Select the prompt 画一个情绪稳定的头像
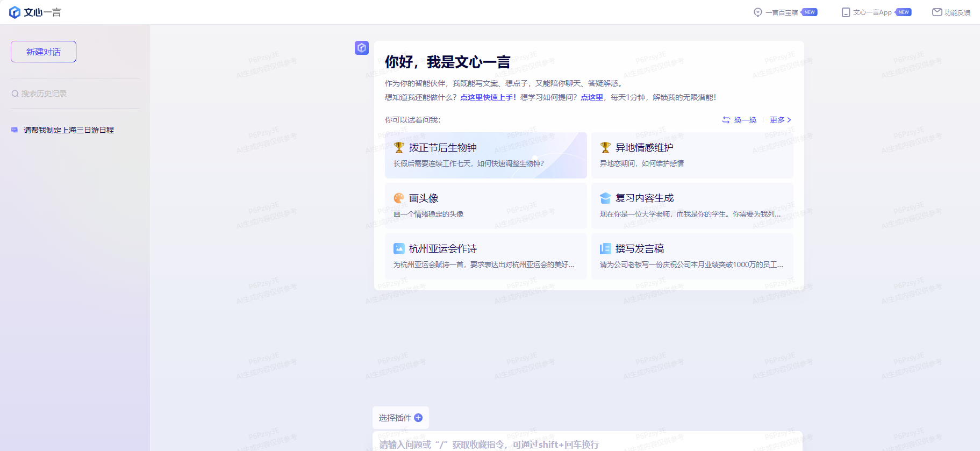 pos(428,214)
